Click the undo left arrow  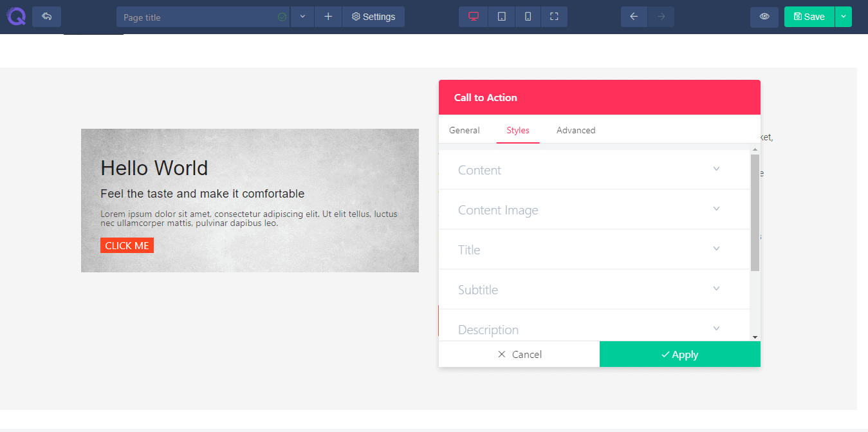(x=634, y=17)
